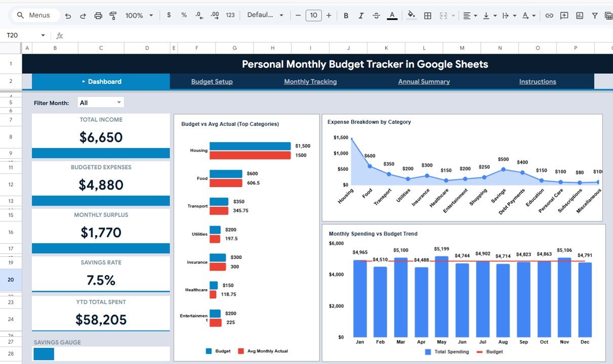
Task: Click the Monthly Tracking link
Action: point(310,81)
